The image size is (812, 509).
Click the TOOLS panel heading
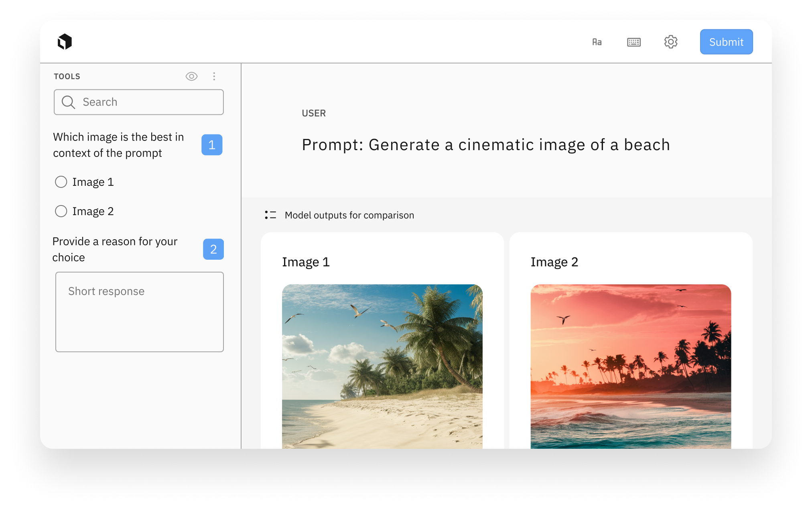point(67,76)
